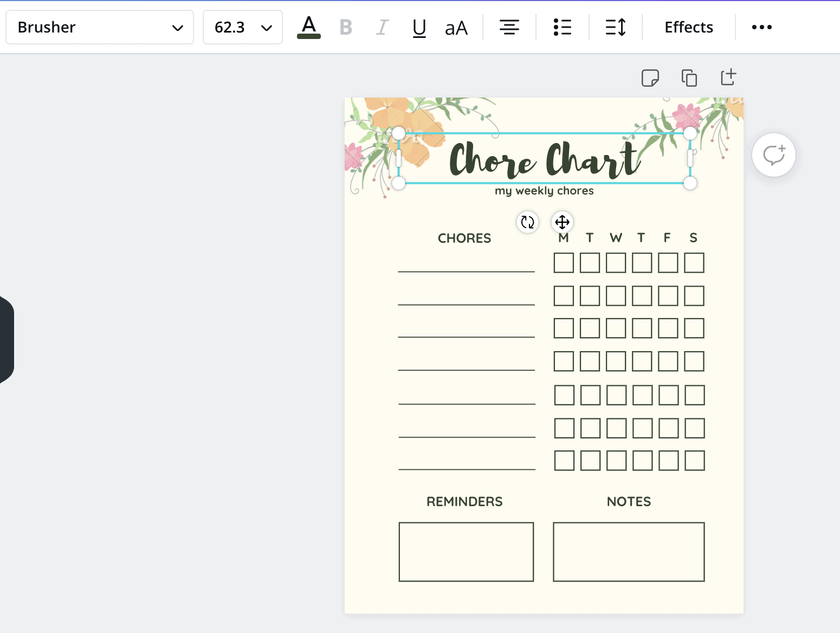The height and width of the screenshot is (633, 840).
Task: Add a comment with the comment bubble icon
Action: [x=774, y=154]
